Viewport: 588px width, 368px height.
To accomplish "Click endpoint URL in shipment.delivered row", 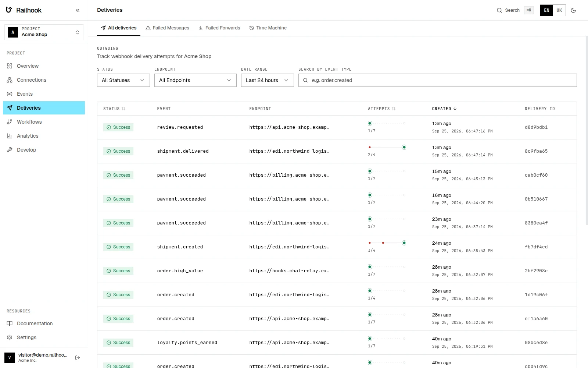I will 289,151.
